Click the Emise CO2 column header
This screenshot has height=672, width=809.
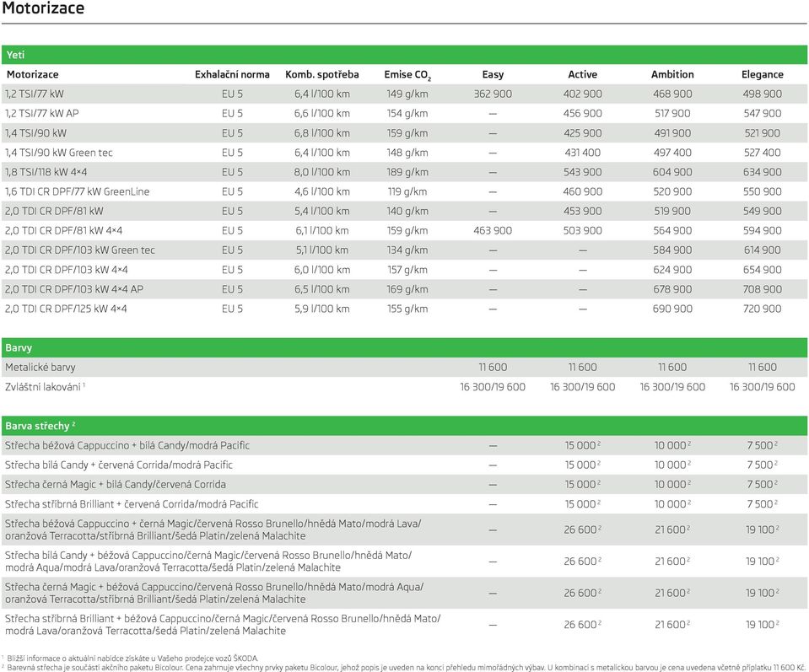click(x=407, y=75)
